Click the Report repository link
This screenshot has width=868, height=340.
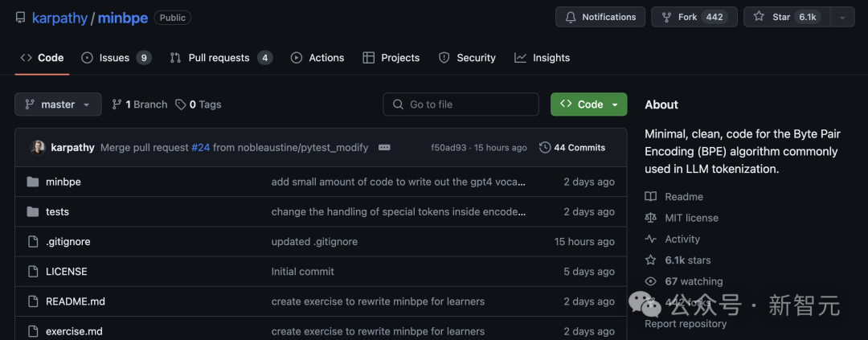click(x=686, y=323)
